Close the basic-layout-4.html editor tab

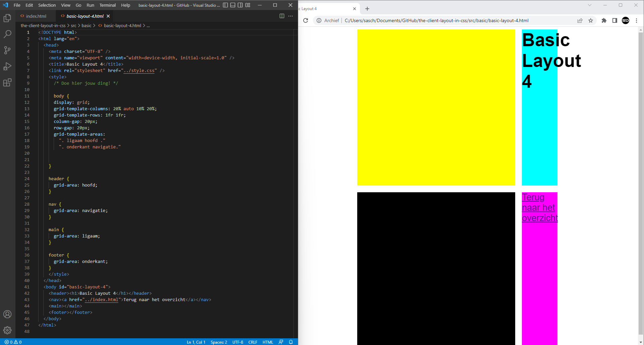(x=108, y=16)
